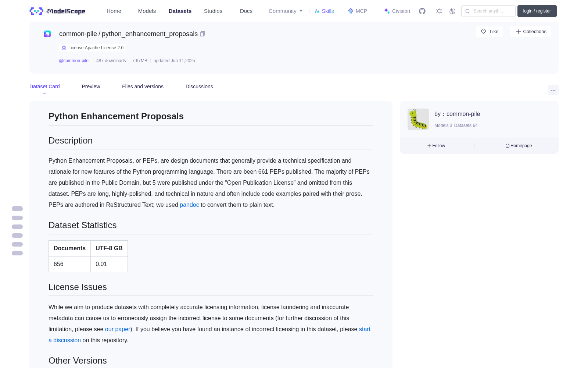Click the dataset avatar icon beside common-pile
588x368 pixels.
tap(47, 34)
